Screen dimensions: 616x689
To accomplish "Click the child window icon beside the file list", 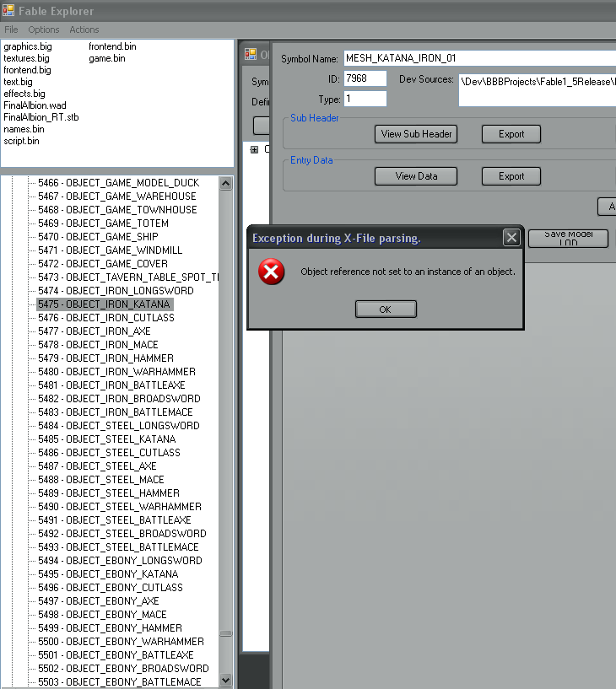I will click(x=251, y=54).
